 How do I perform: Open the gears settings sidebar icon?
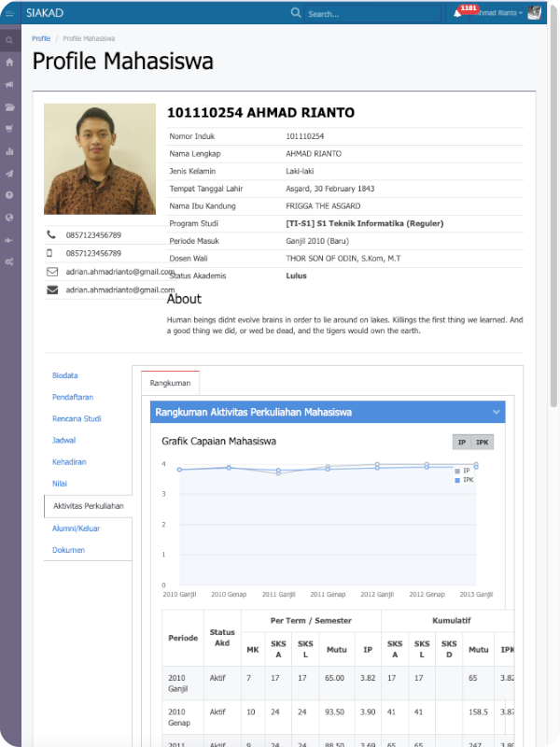tap(9, 262)
